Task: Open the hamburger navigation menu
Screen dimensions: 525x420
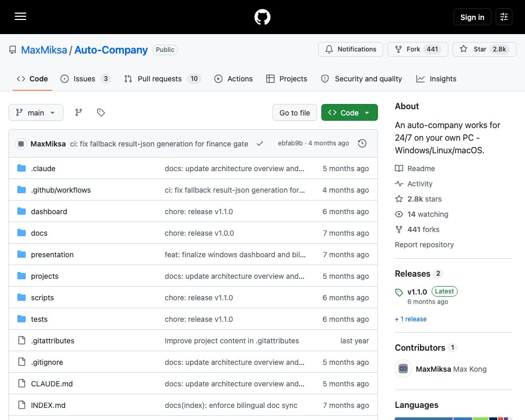Action: tap(20, 16)
